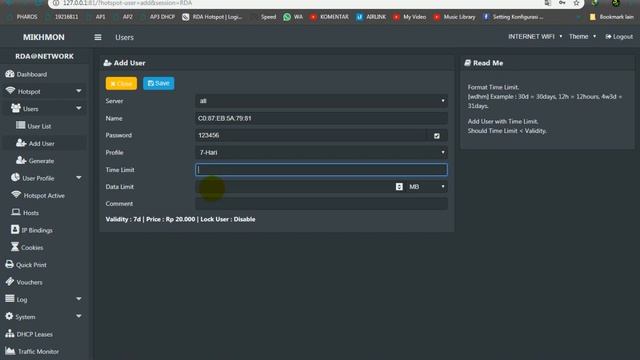Click the browser address bar URL
The image size is (640, 360).
tap(127, 3)
